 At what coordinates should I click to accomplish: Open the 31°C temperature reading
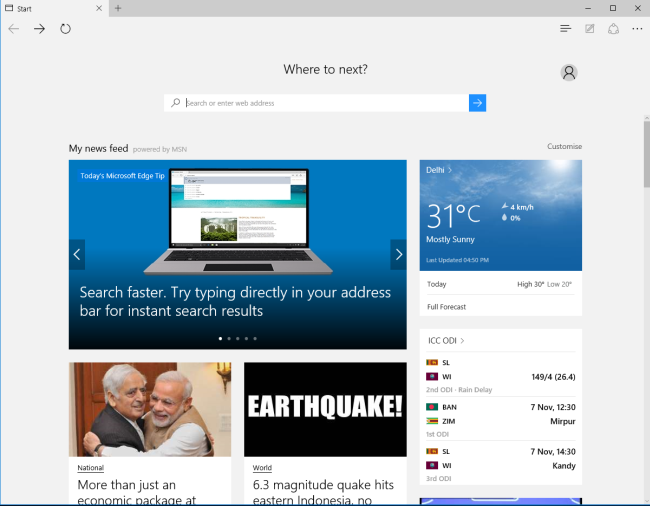(x=454, y=216)
